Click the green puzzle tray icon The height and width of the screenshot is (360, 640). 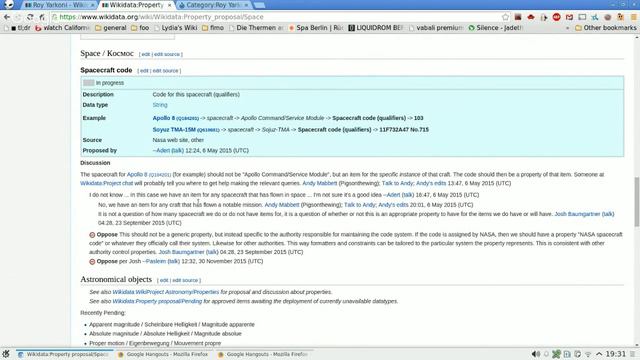click(556, 354)
